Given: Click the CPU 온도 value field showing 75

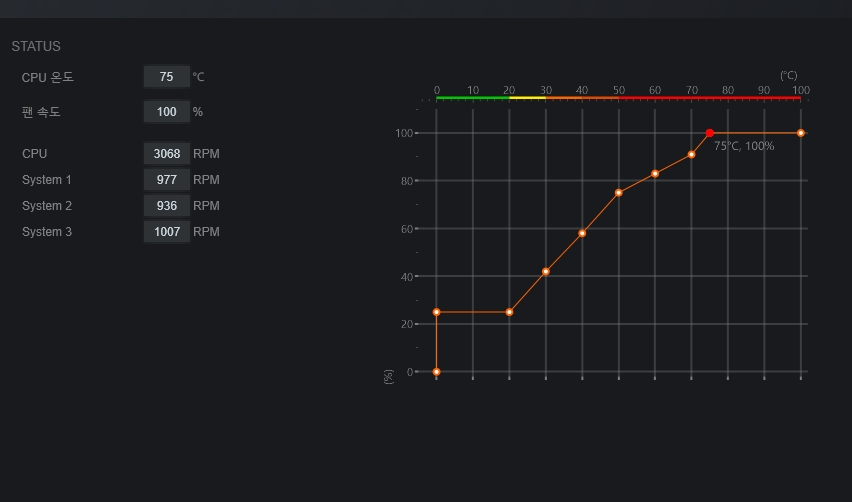Looking at the screenshot, I should (167, 77).
